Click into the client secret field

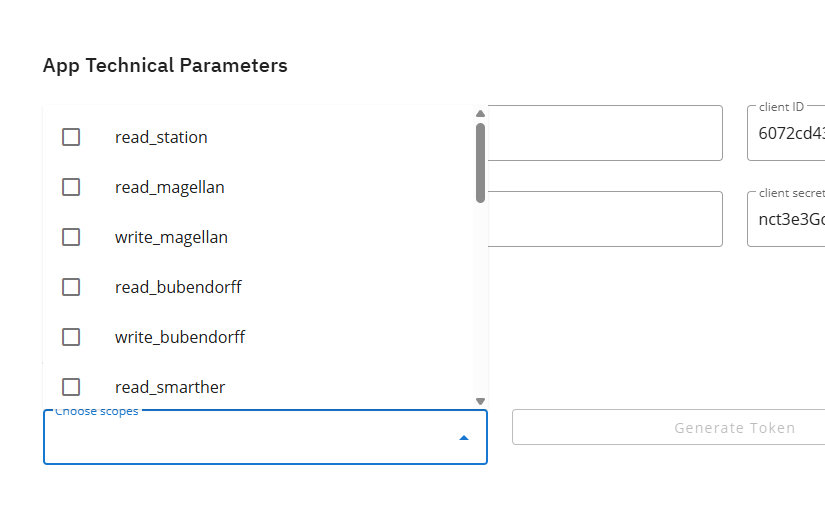pos(790,220)
